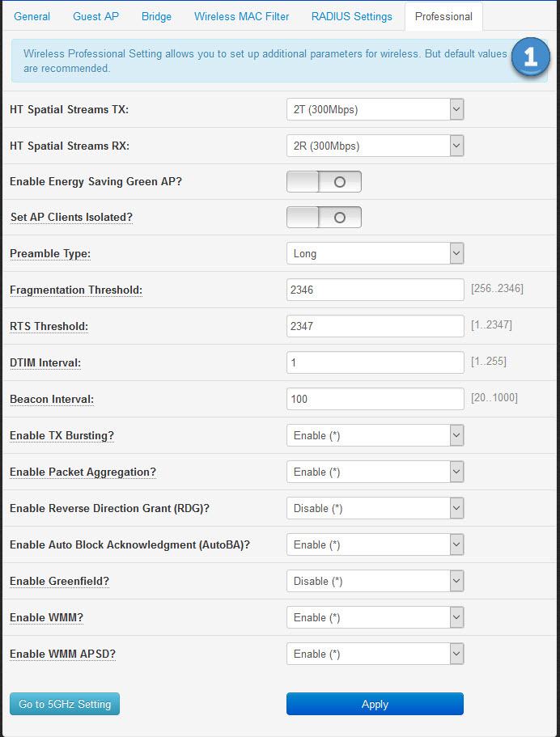This screenshot has height=737, width=560.
Task: Toggle Enable Energy Saving Green AP switch
Action: 324,181
